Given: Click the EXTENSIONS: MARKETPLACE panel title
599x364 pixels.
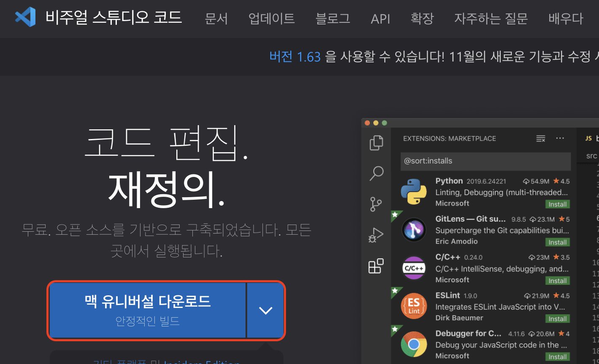Looking at the screenshot, I should [450, 139].
